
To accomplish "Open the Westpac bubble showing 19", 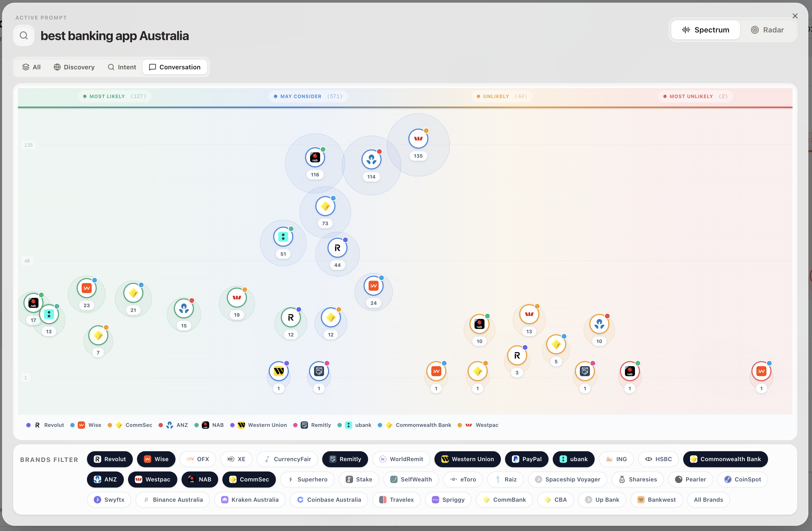I will pyautogui.click(x=237, y=298).
